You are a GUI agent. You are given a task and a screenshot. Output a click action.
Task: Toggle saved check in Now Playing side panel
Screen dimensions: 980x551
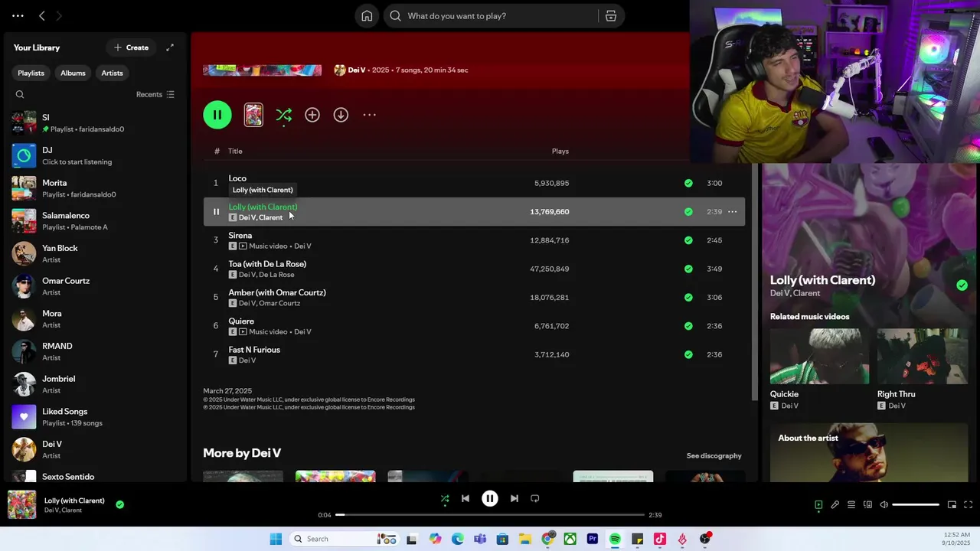[962, 285]
